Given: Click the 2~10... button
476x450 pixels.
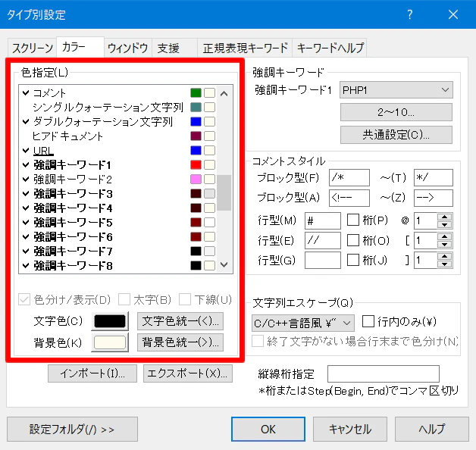Looking at the screenshot, I should click(x=396, y=112).
